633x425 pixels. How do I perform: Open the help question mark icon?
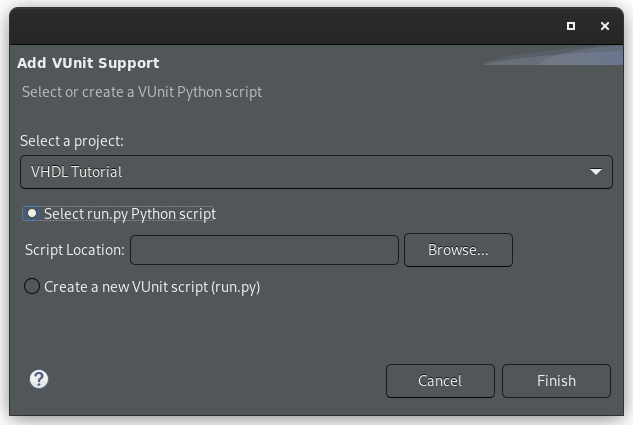pyautogui.click(x=39, y=379)
